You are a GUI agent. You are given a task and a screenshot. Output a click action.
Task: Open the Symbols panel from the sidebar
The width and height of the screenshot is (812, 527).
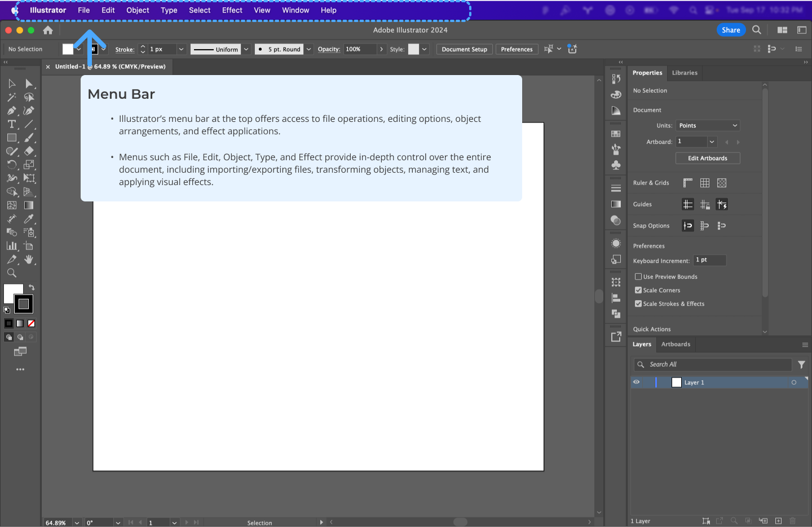(x=616, y=165)
